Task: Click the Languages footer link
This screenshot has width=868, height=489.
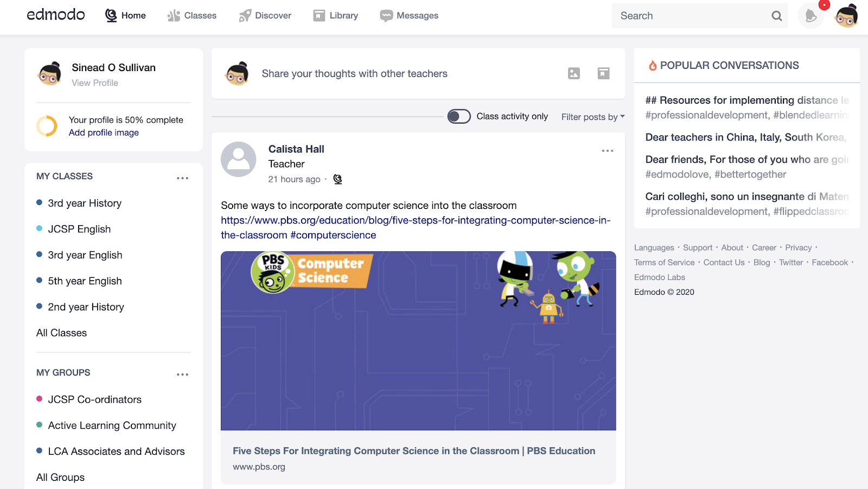Action: (x=654, y=247)
